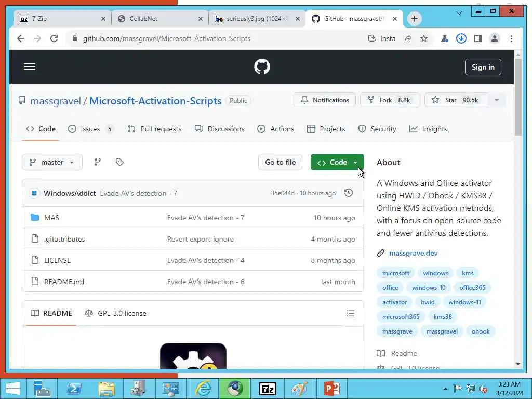Open the .gitattributes file
Image resolution: width=532 pixels, height=399 pixels.
click(x=64, y=239)
